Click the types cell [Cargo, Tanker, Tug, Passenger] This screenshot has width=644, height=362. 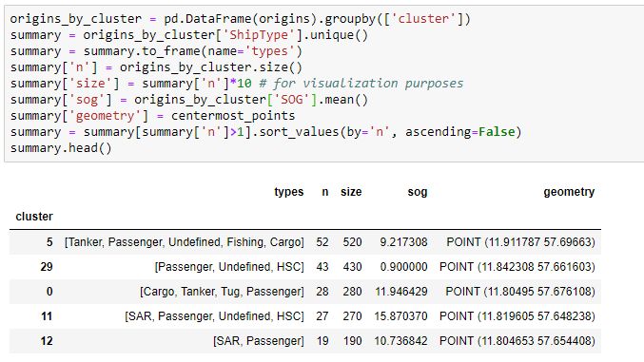[x=222, y=292]
